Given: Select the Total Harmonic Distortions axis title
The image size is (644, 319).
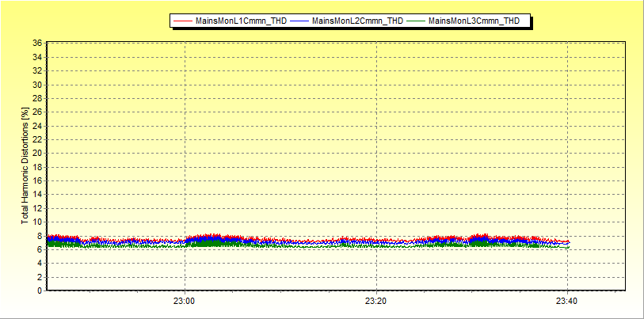Looking at the screenshot, I should (25, 167).
